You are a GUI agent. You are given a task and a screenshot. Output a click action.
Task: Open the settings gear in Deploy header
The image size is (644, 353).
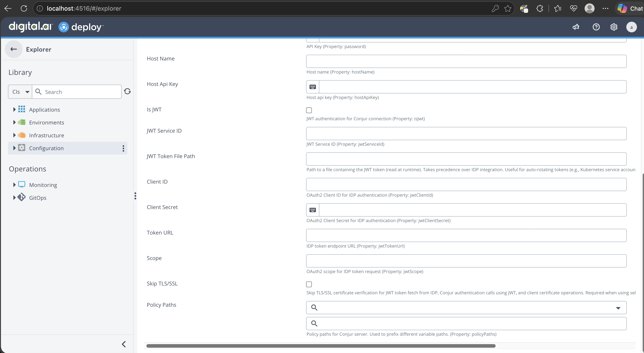tap(614, 27)
